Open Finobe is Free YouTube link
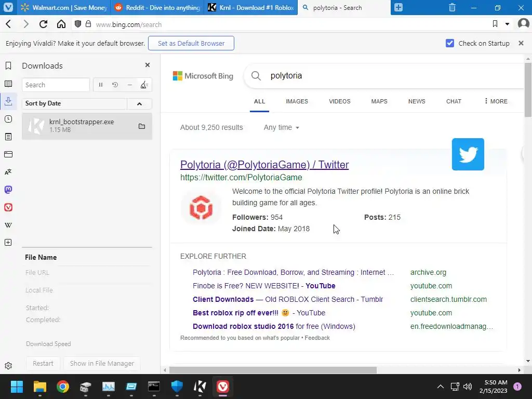 point(264,286)
